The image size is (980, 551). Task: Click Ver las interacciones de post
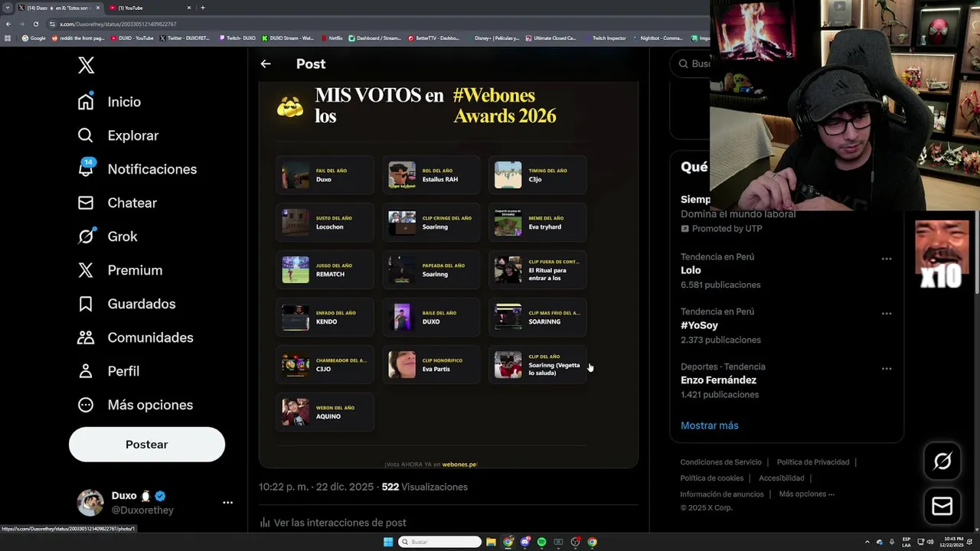[332, 523]
